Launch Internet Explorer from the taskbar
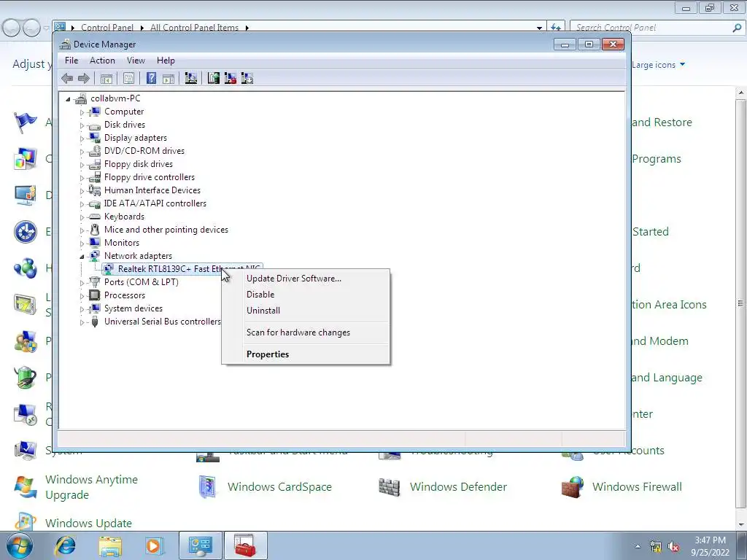This screenshot has width=747, height=560. tap(65, 545)
